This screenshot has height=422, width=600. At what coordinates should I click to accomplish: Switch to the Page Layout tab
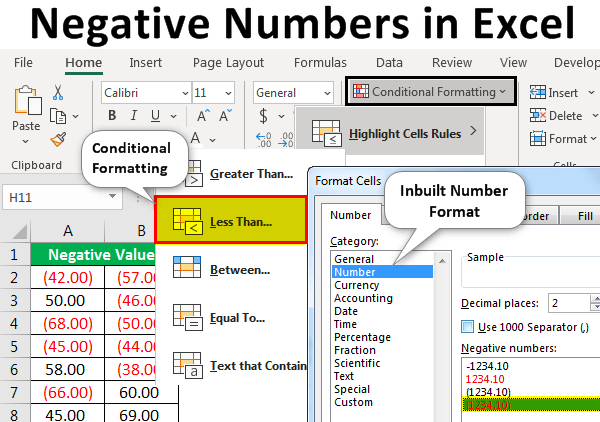pos(228,63)
